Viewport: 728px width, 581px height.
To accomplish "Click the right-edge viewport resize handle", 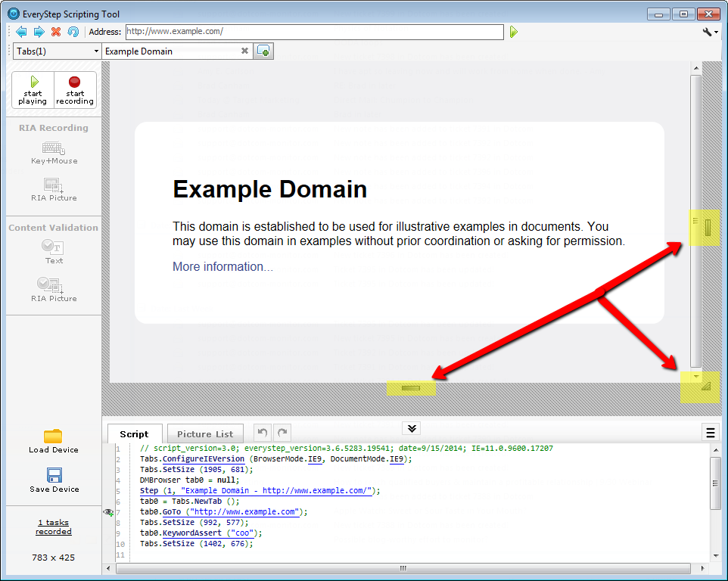I will point(708,228).
